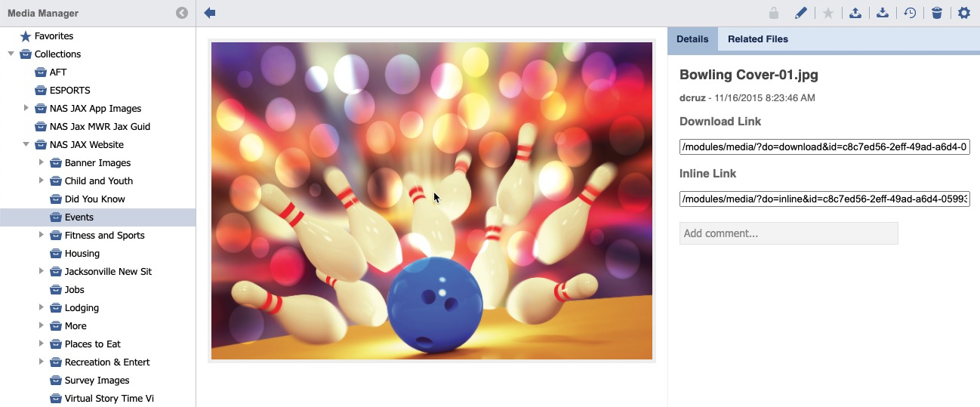The width and height of the screenshot is (980, 407).
Task: Open settings with the gear icon
Action: 964,13
